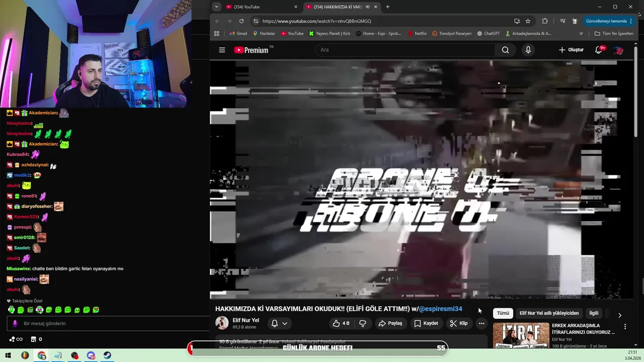Open more actions three-dot menu under video
This screenshot has height=362, width=644.
click(481, 323)
